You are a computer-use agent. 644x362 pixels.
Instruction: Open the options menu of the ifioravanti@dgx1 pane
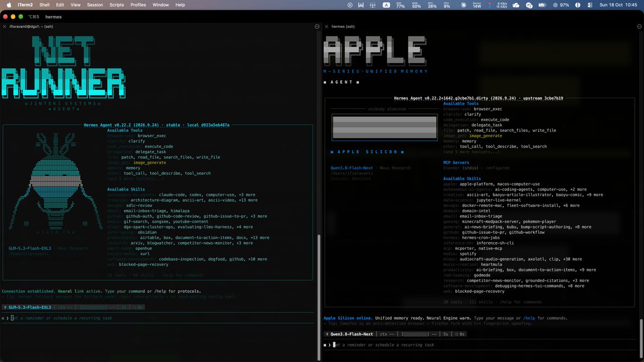pos(318,26)
